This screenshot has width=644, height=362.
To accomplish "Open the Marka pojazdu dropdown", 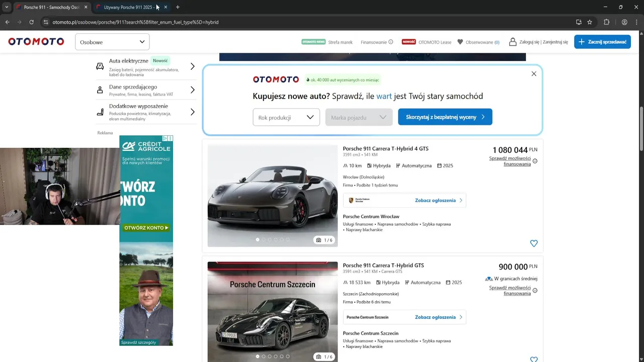I will coord(359,117).
